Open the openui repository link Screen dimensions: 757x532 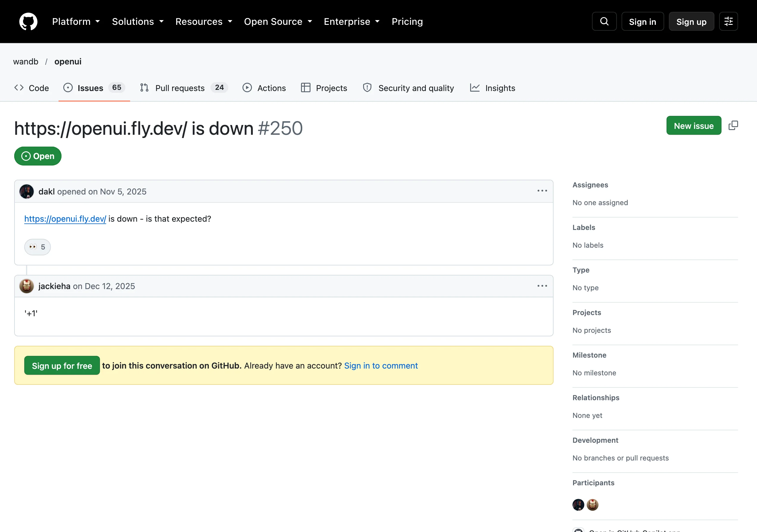(x=68, y=62)
